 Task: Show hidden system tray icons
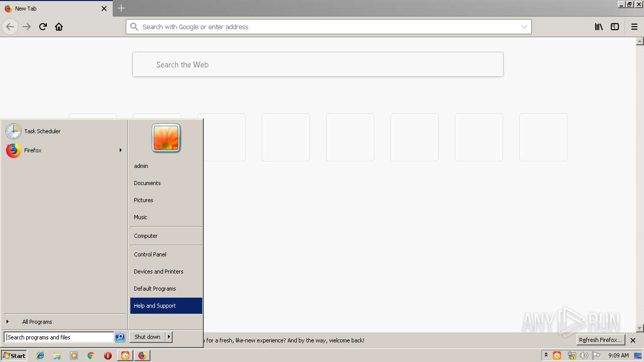tap(546, 355)
